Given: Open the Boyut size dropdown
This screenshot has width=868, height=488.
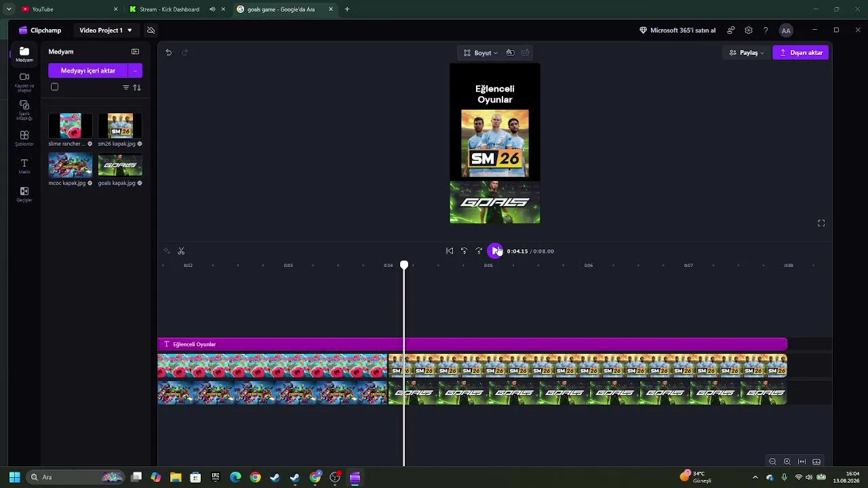Looking at the screenshot, I should click(x=481, y=53).
